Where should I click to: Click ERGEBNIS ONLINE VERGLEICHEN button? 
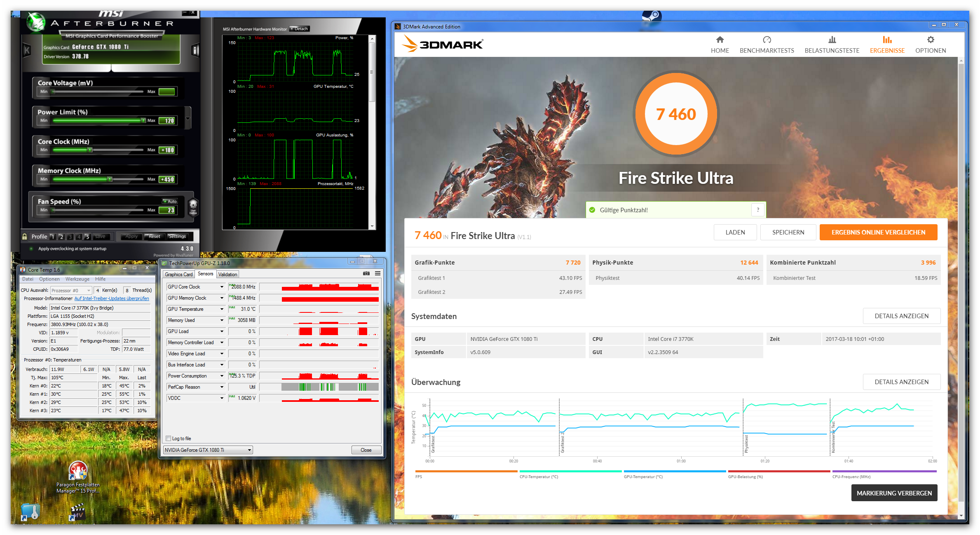tap(878, 232)
